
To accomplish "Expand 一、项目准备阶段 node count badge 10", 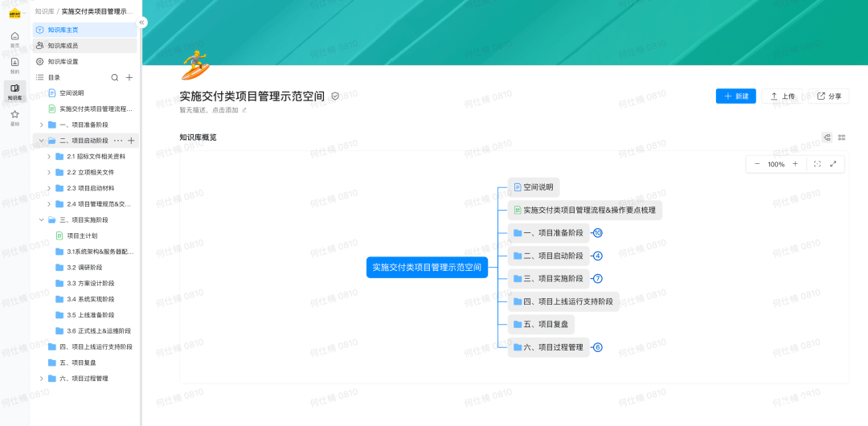I will (597, 233).
